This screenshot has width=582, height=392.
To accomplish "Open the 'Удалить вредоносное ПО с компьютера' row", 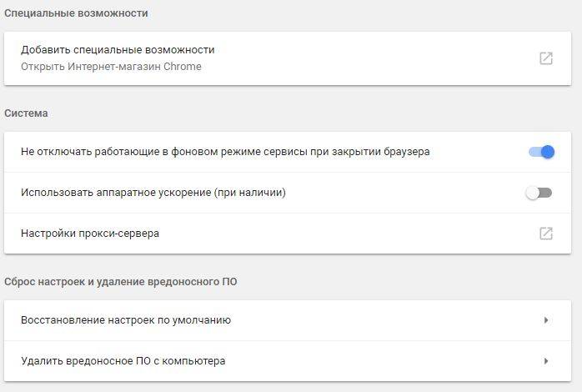I will tap(288, 361).
